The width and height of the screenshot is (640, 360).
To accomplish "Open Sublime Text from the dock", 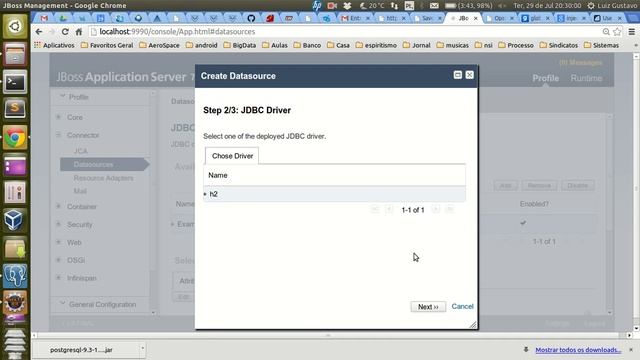I will click(x=15, y=109).
